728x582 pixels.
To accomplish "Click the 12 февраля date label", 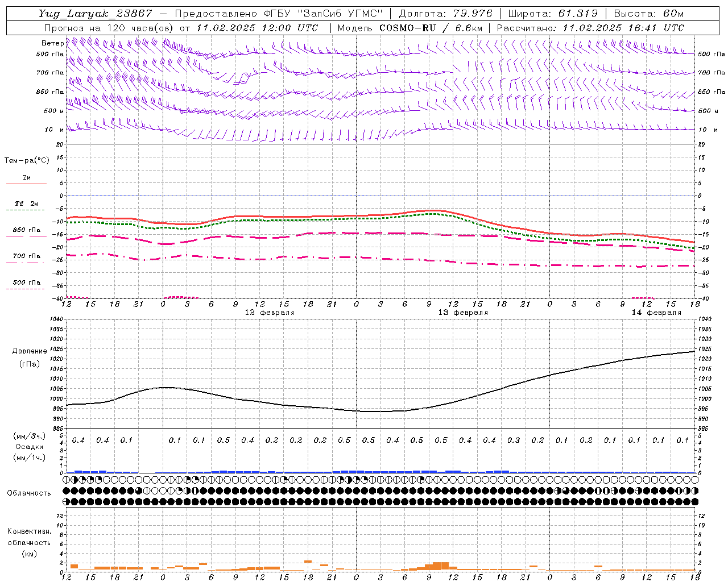I will click(x=270, y=313).
